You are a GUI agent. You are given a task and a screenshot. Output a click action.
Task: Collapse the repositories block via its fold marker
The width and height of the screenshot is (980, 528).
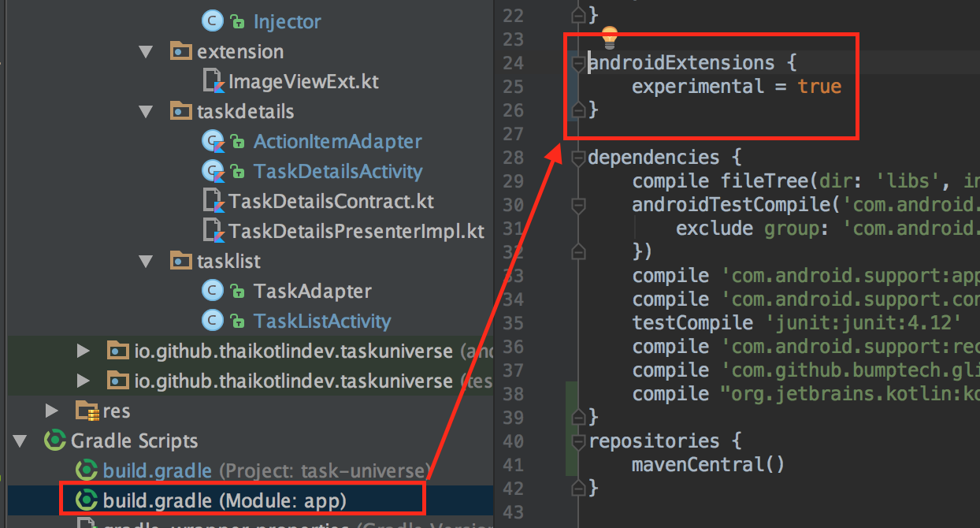pos(578,440)
